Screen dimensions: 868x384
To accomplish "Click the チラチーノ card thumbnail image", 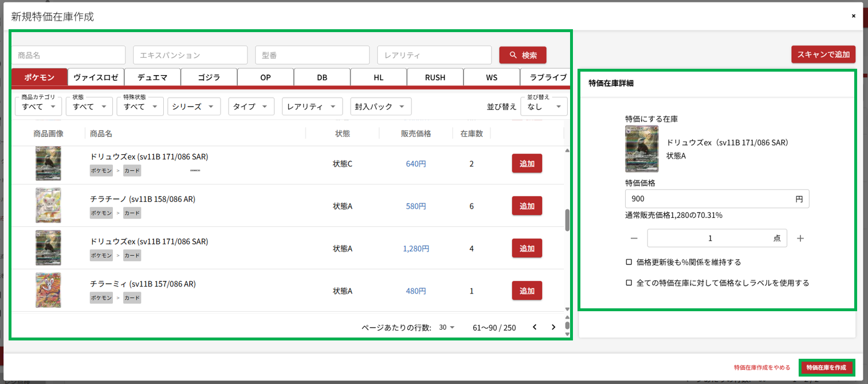I will [48, 206].
